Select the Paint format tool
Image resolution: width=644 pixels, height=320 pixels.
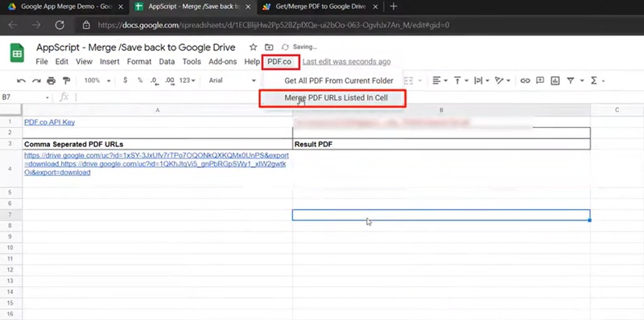[66, 81]
